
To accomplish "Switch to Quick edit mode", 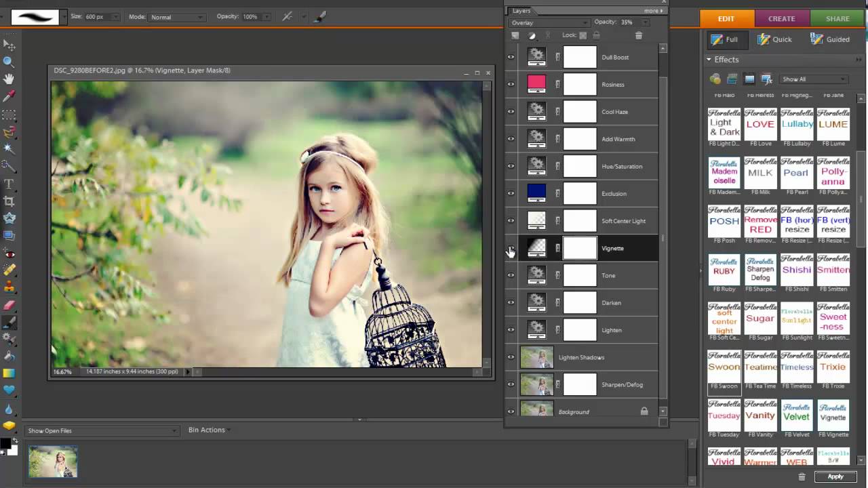I will 774,39.
